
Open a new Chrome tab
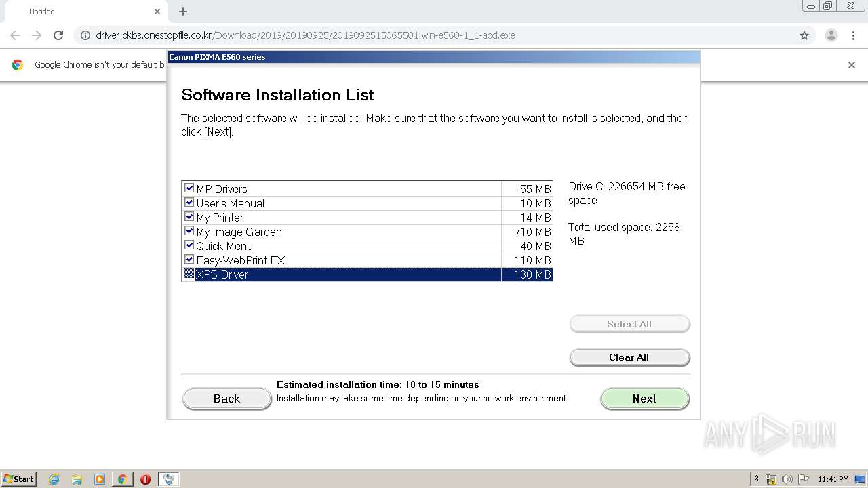183,12
